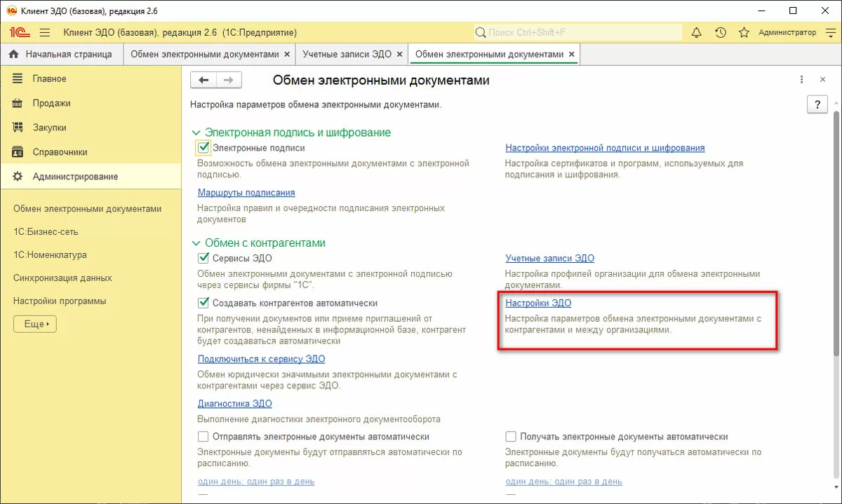
Task: Close the active Обмен электронными документами tab
Action: pos(571,54)
